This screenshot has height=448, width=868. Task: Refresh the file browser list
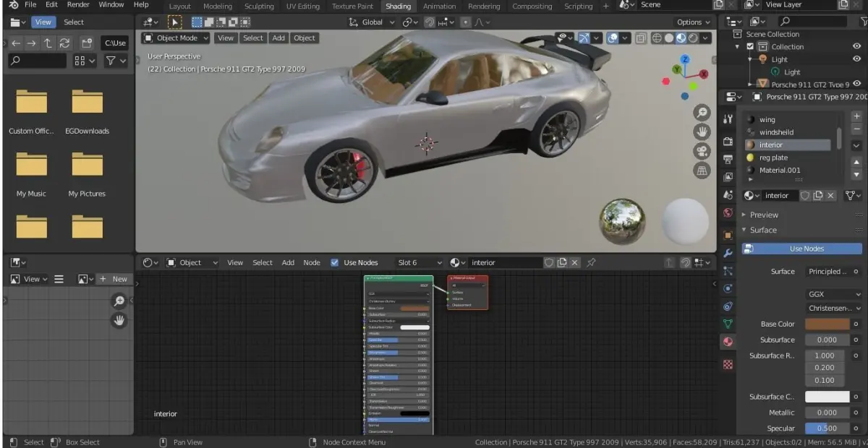(64, 43)
